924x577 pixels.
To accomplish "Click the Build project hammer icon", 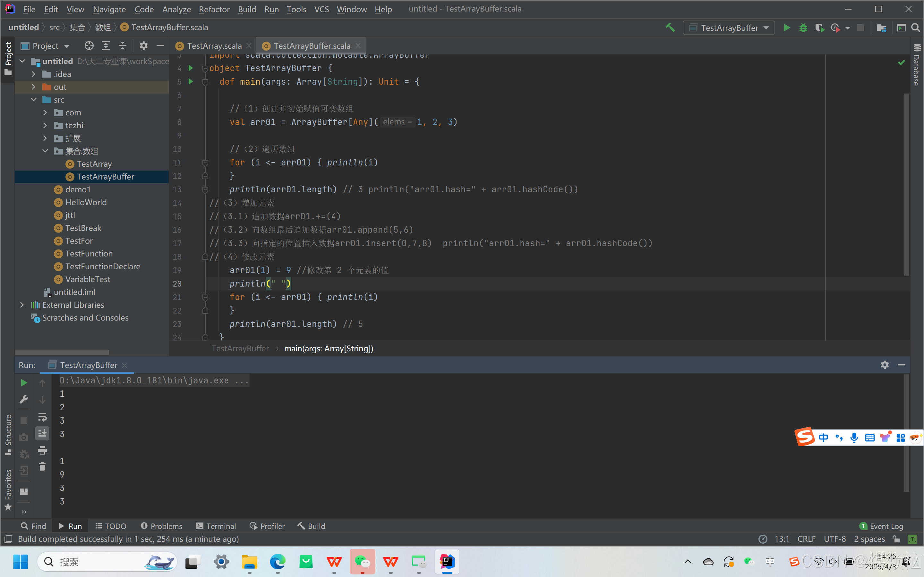I will pos(670,28).
